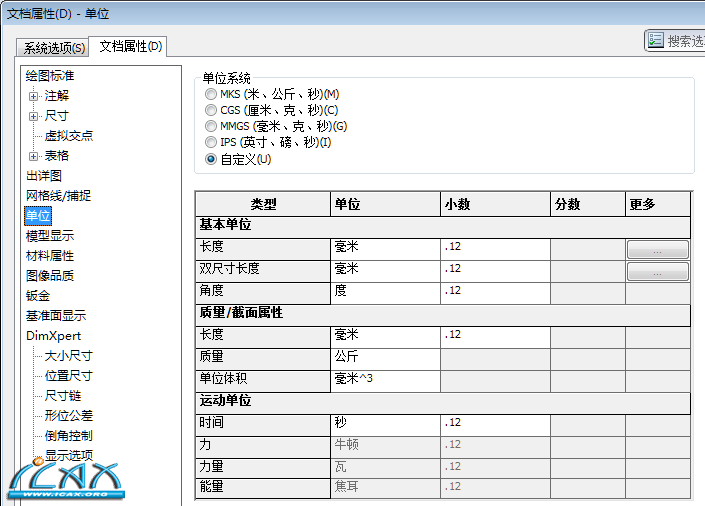Open 基准面显示 settings
Viewport: 705px width, 506px height.
coord(56,316)
